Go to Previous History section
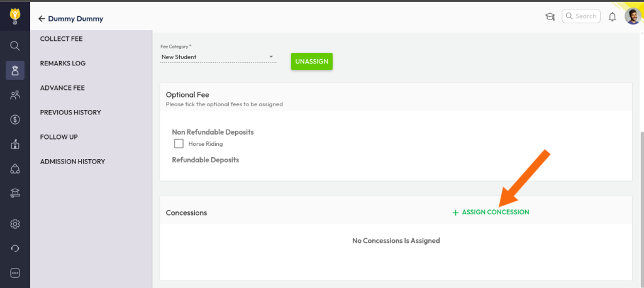 (x=70, y=113)
